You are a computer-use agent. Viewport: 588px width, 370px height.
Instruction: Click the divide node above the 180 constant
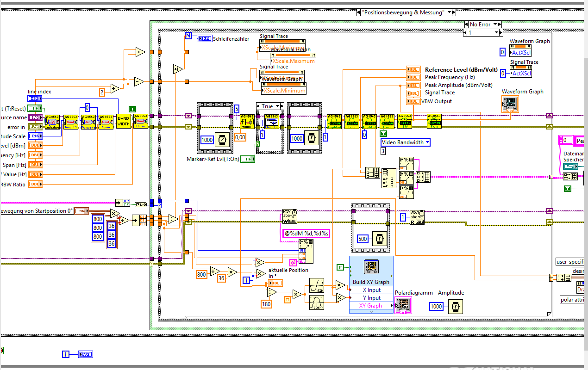(272, 292)
